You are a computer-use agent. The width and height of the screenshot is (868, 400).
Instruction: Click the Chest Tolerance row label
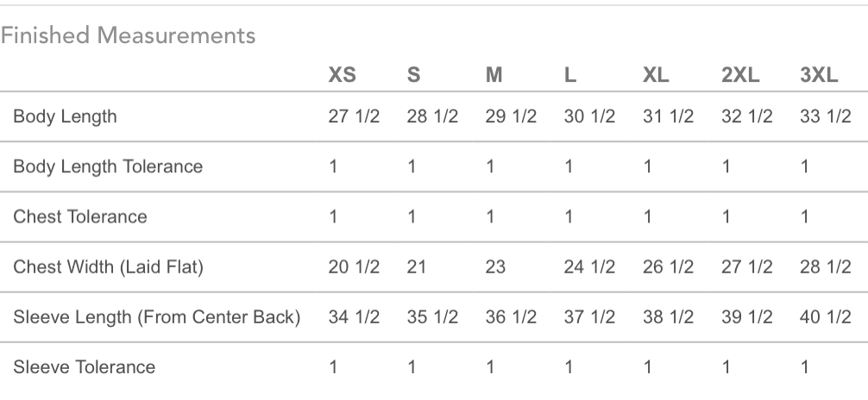tap(80, 216)
